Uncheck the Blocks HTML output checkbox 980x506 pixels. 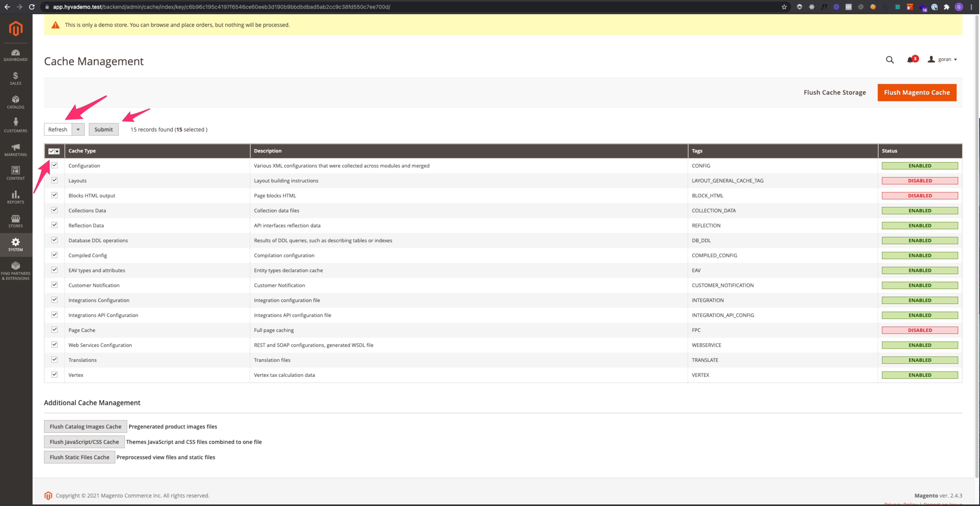[54, 195]
